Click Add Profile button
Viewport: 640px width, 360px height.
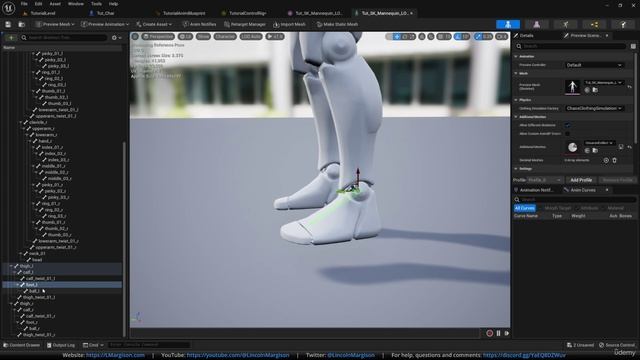click(x=581, y=180)
